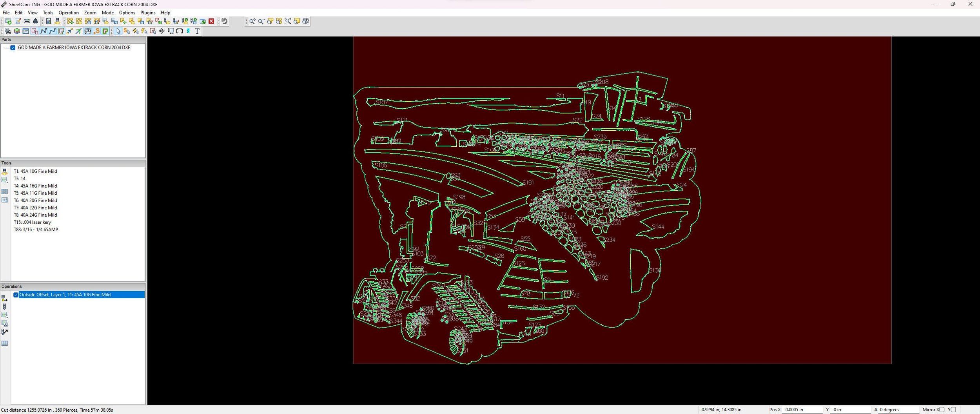Click the printer icon in top toolbar
The height and width of the screenshot is (414, 980).
pos(27,21)
